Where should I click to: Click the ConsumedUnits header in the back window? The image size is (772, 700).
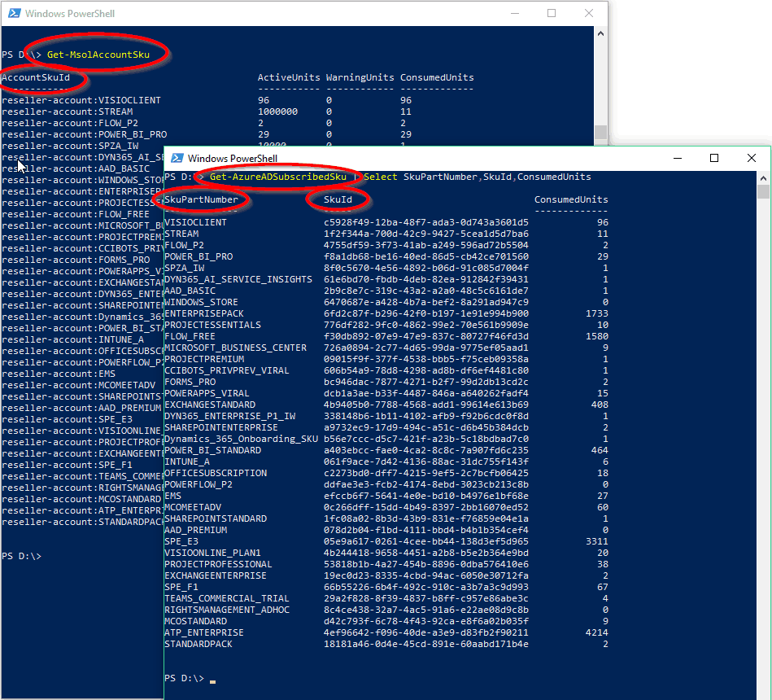coord(437,77)
